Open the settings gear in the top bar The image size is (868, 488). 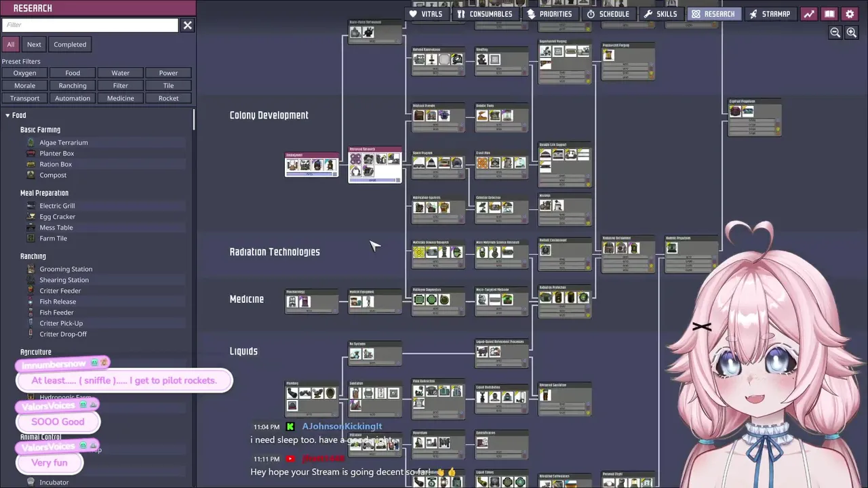click(850, 14)
